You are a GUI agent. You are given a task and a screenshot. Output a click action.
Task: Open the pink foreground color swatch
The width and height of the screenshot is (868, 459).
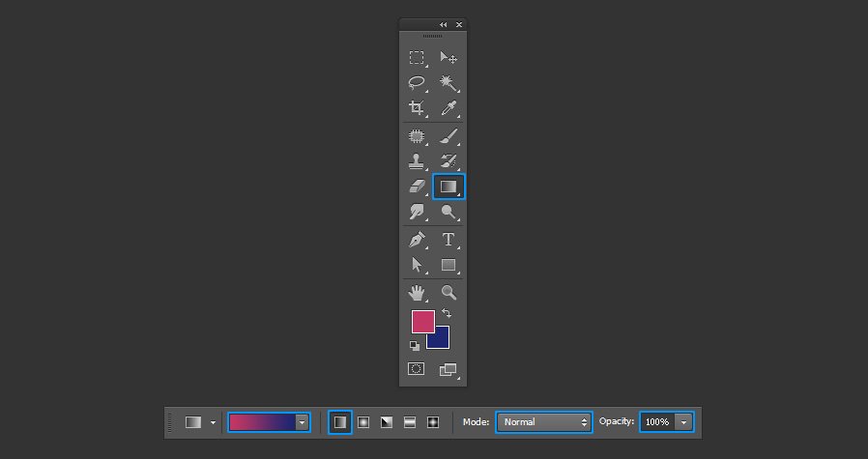423,322
